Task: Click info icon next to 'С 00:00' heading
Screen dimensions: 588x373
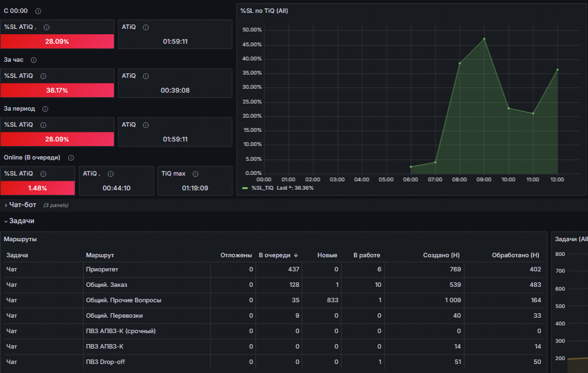Action: (x=38, y=11)
